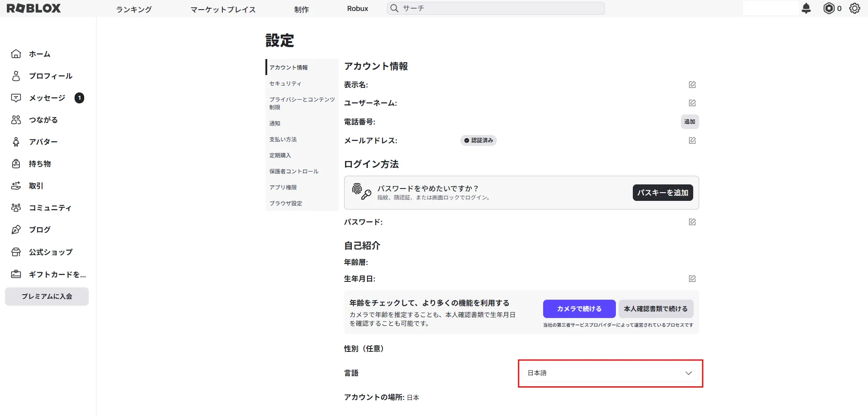Open the 制作 menu

(x=302, y=9)
